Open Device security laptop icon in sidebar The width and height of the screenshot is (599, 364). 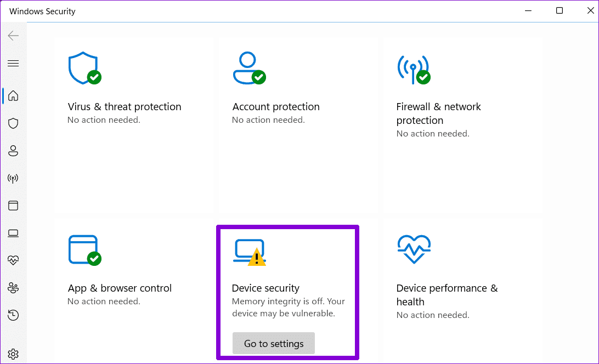pos(13,233)
